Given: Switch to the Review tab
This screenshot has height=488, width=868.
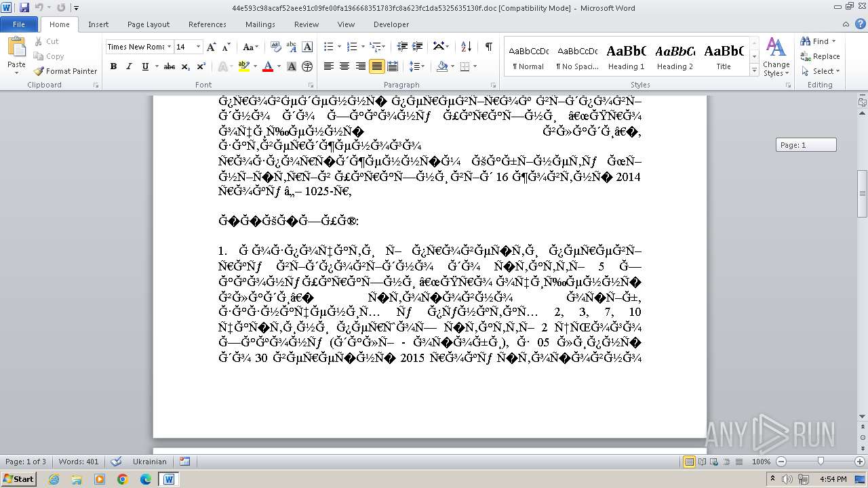Looking at the screenshot, I should [307, 24].
